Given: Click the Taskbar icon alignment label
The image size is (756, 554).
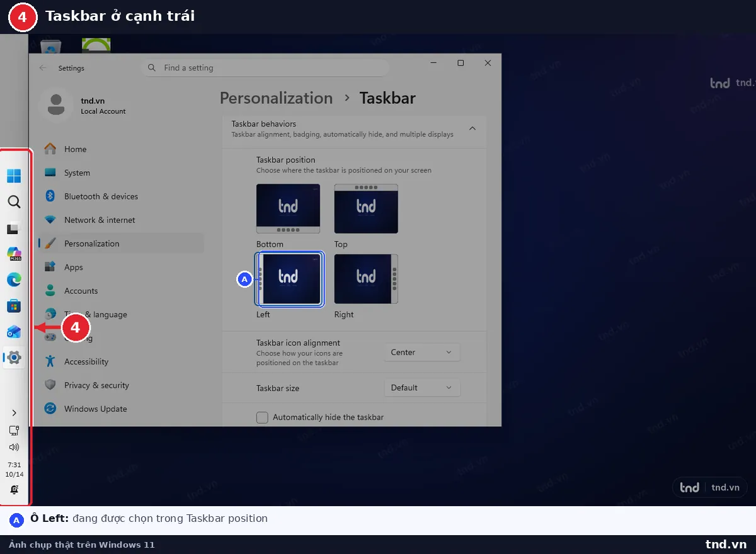Looking at the screenshot, I should (298, 343).
